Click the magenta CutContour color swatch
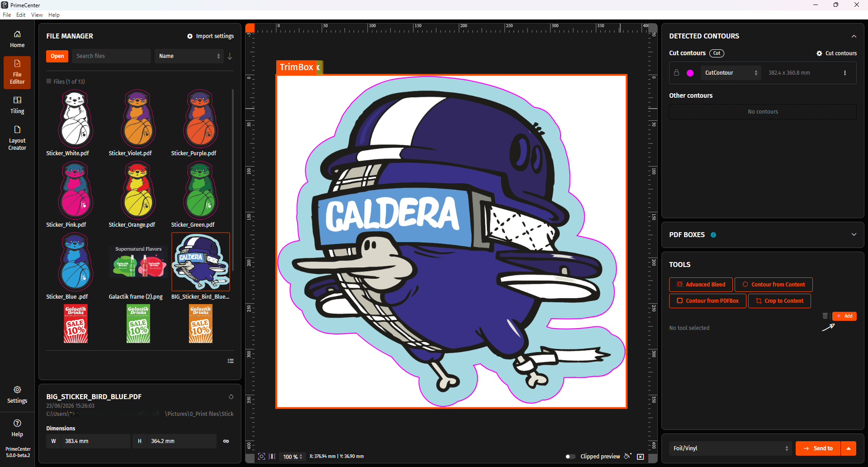 click(690, 73)
